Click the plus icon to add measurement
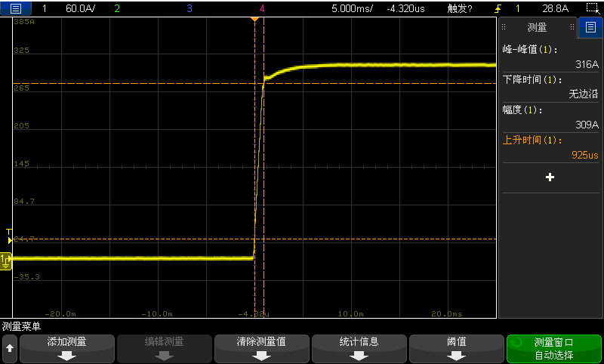 [x=550, y=177]
